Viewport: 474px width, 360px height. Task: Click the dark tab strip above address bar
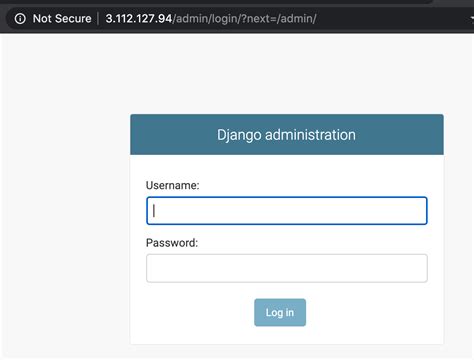pos(217,2)
